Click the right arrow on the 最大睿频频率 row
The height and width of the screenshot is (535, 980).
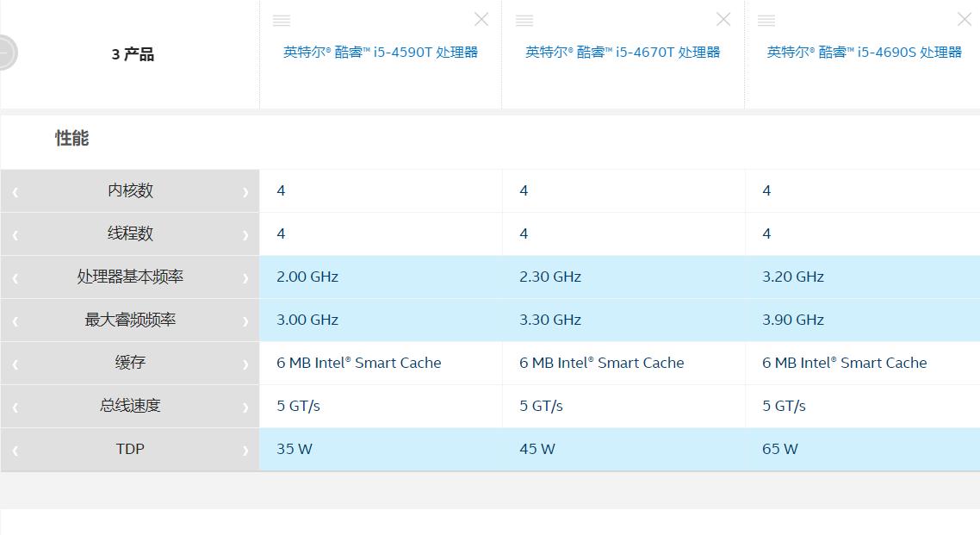coord(247,320)
